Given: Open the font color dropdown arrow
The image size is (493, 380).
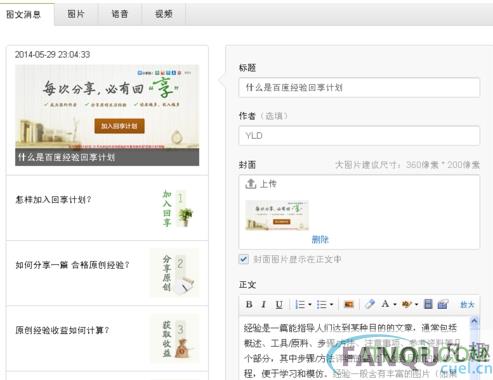Looking at the screenshot, I should 395,304.
